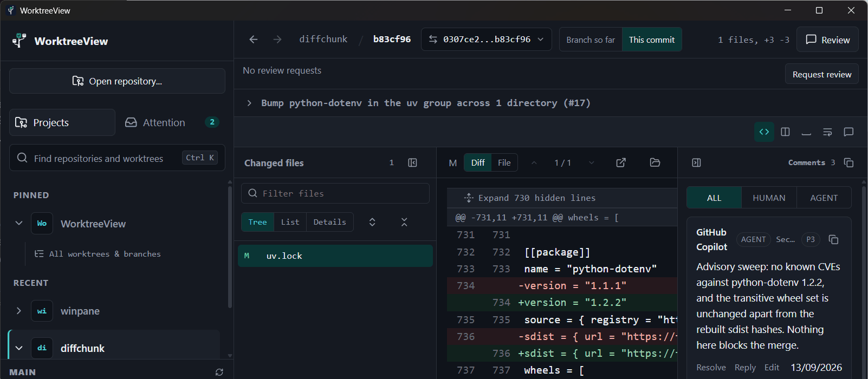The image size is (868, 379).
Task: Click Reply on the Copilot comment
Action: point(745,367)
